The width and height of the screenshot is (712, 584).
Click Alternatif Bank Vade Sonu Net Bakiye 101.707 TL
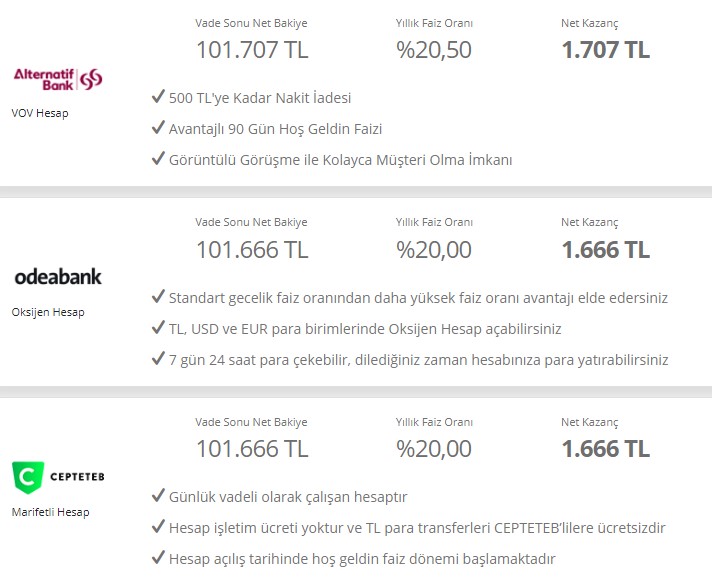252,49
